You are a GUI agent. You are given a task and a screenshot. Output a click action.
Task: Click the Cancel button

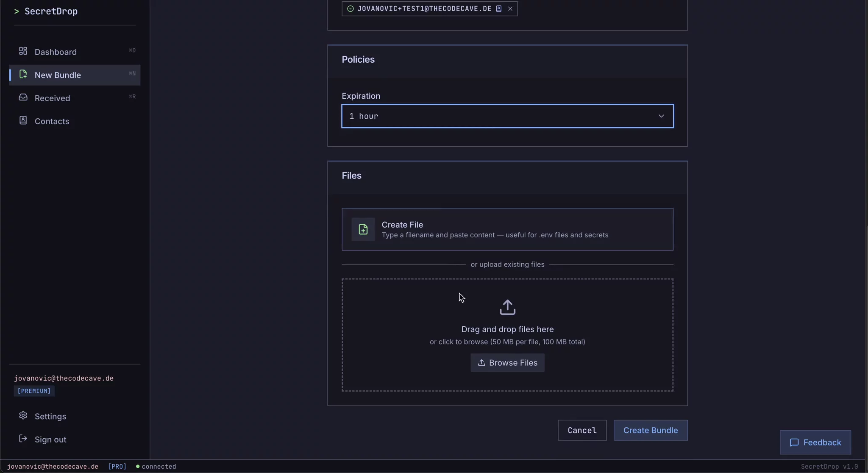[582, 430]
